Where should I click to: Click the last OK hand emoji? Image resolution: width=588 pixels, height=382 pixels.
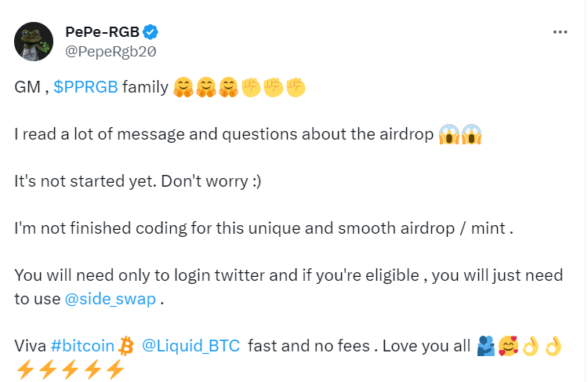click(554, 345)
